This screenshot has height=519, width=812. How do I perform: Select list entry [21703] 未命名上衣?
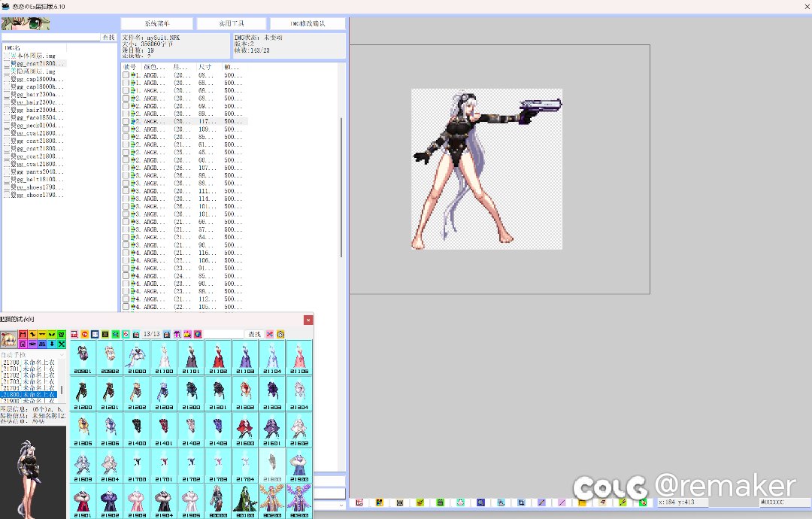pyautogui.click(x=28, y=382)
